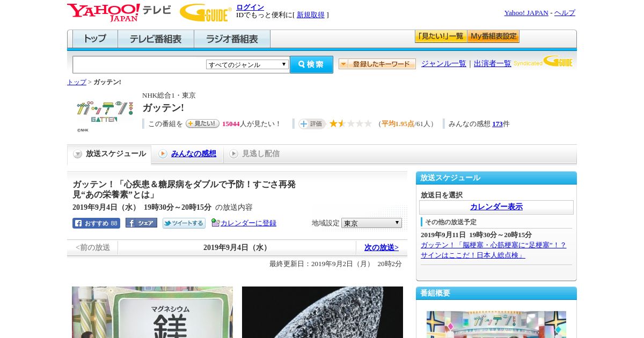This screenshot has width=644, height=338.
Task: Open the カレンダーに登録 link
Action: point(248,223)
